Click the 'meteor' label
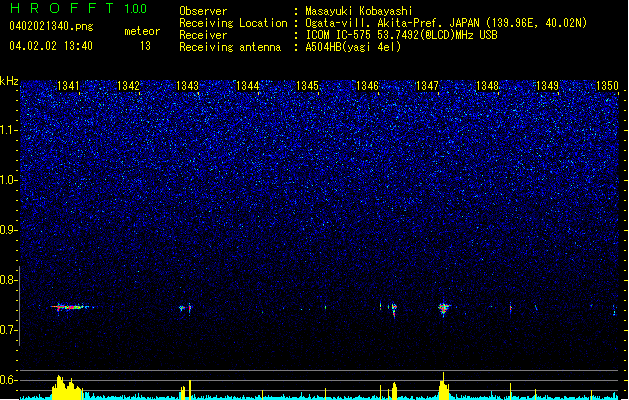Screen dimensions: 629x400 pyautogui.click(x=142, y=31)
